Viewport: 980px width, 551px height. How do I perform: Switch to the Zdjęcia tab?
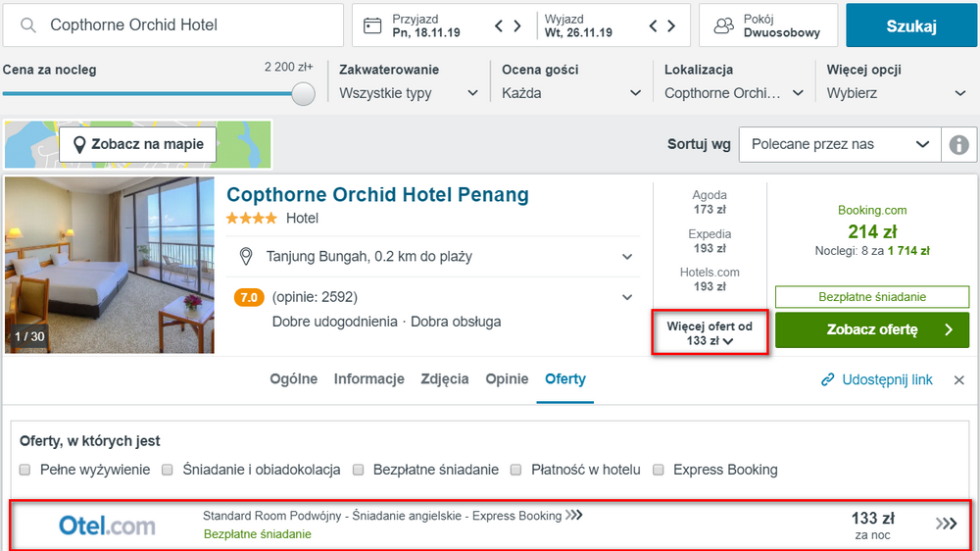(445, 379)
